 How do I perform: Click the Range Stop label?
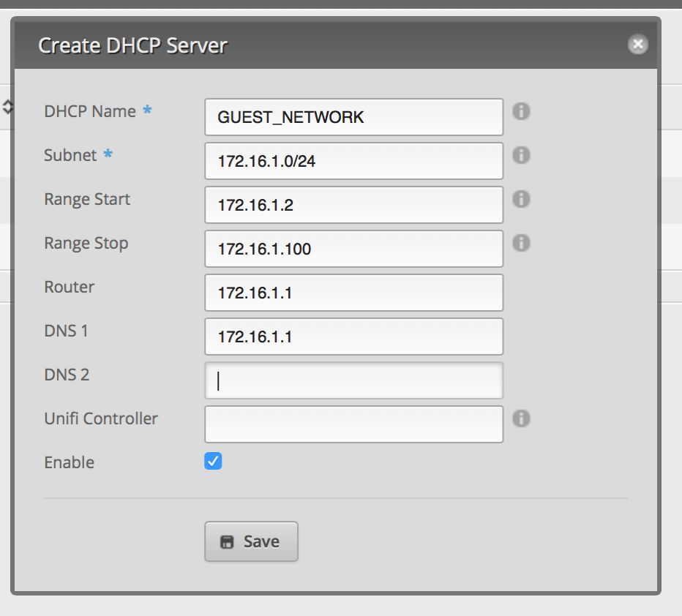click(86, 244)
